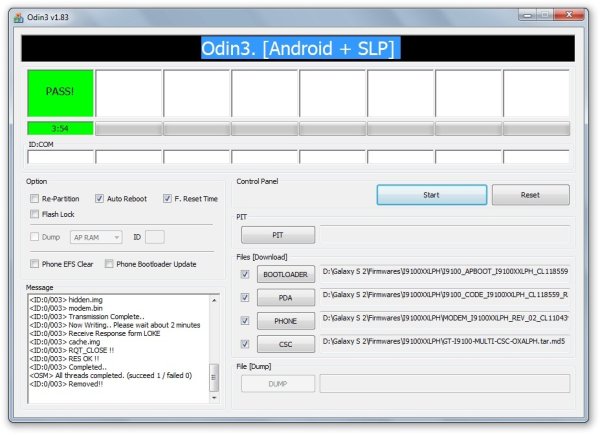Screen dimensions: 600x435
Task: Click the PDA browse button
Action: (x=285, y=298)
